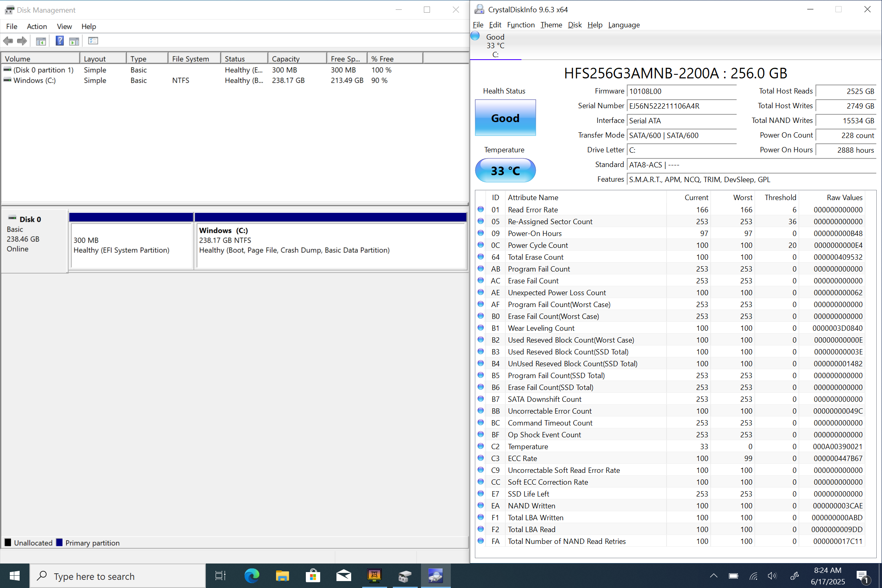Click status orb for Temperature attribute
The height and width of the screenshot is (588, 882).
(481, 446)
